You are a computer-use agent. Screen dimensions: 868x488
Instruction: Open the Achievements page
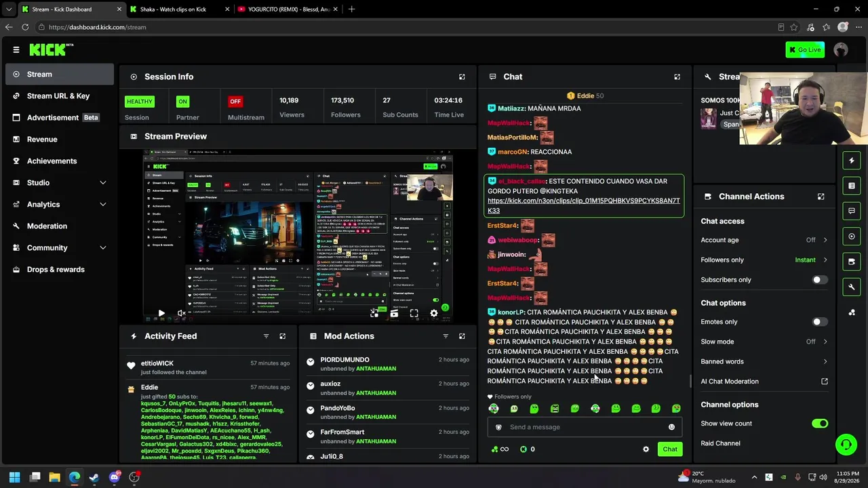60,161
